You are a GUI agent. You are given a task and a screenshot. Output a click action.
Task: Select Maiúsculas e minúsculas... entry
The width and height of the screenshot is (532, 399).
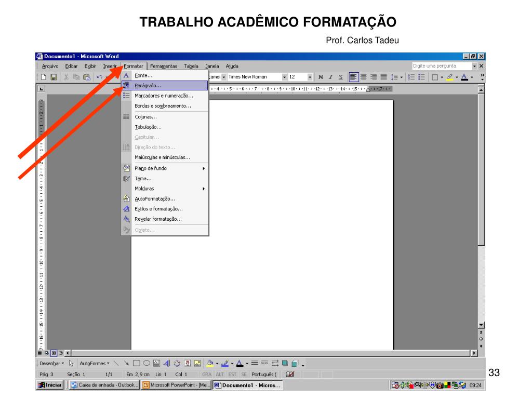[x=165, y=157]
